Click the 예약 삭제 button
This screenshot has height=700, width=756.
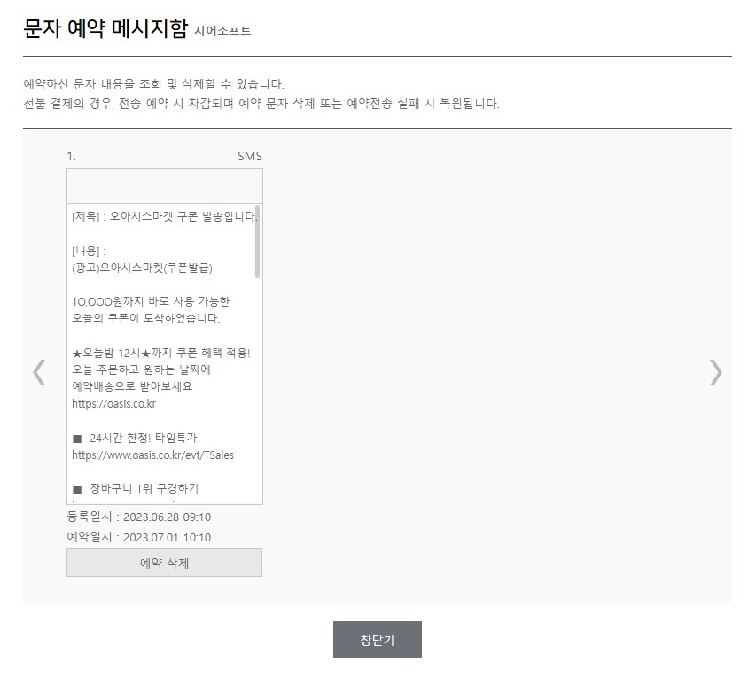[x=165, y=563]
